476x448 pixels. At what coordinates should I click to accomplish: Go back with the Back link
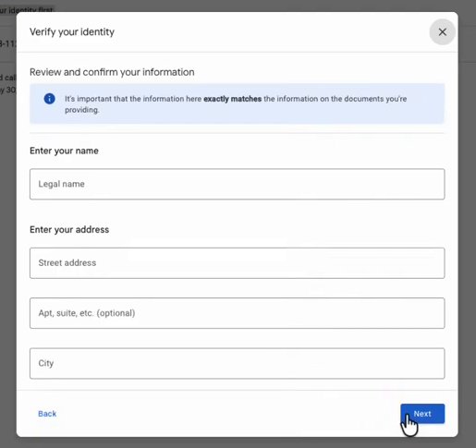(x=47, y=414)
